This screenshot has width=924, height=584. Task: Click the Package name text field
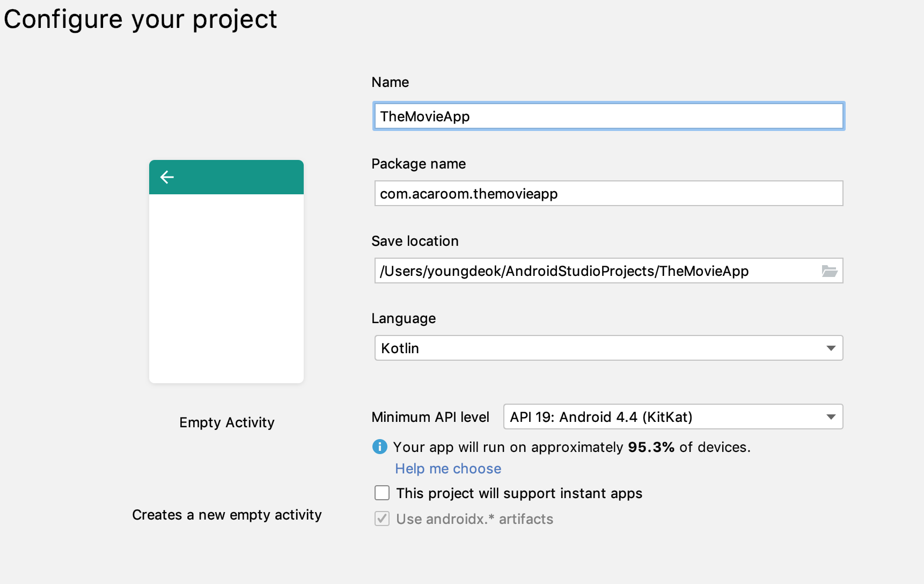[x=608, y=194]
